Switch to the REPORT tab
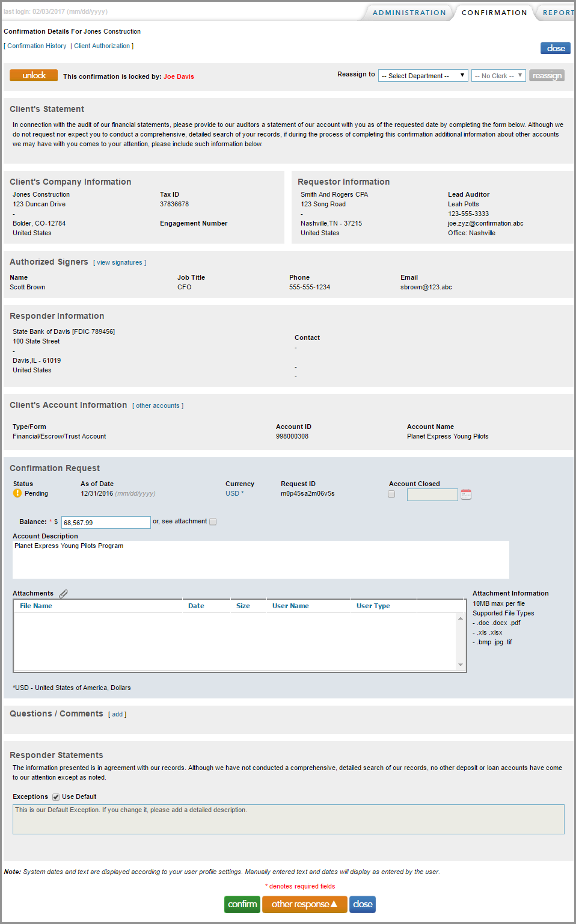Screen dimensions: 576x924 click(558, 12)
